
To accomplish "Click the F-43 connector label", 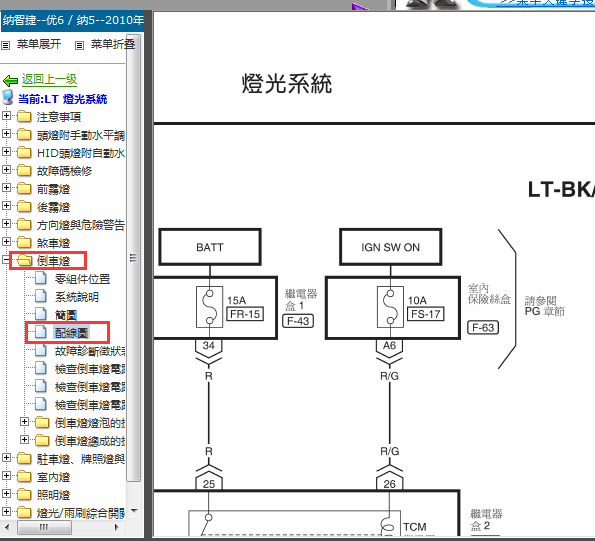I will [298, 321].
